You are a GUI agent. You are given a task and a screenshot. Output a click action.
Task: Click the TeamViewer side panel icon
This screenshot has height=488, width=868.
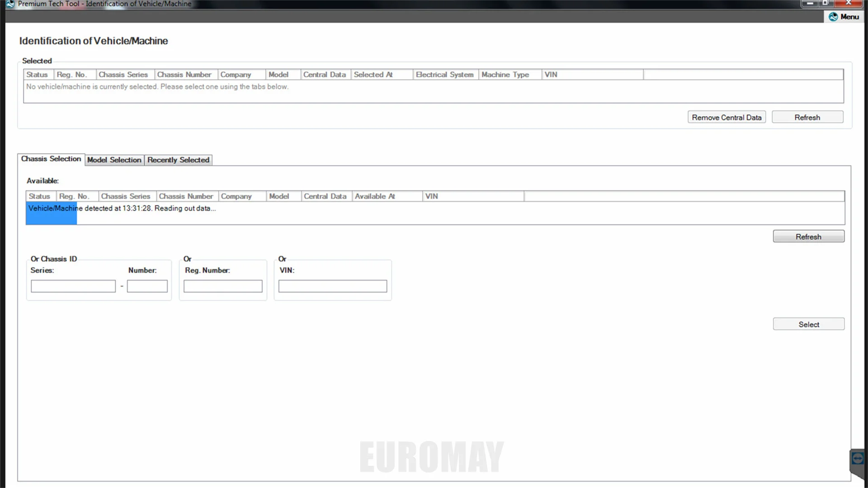[858, 459]
